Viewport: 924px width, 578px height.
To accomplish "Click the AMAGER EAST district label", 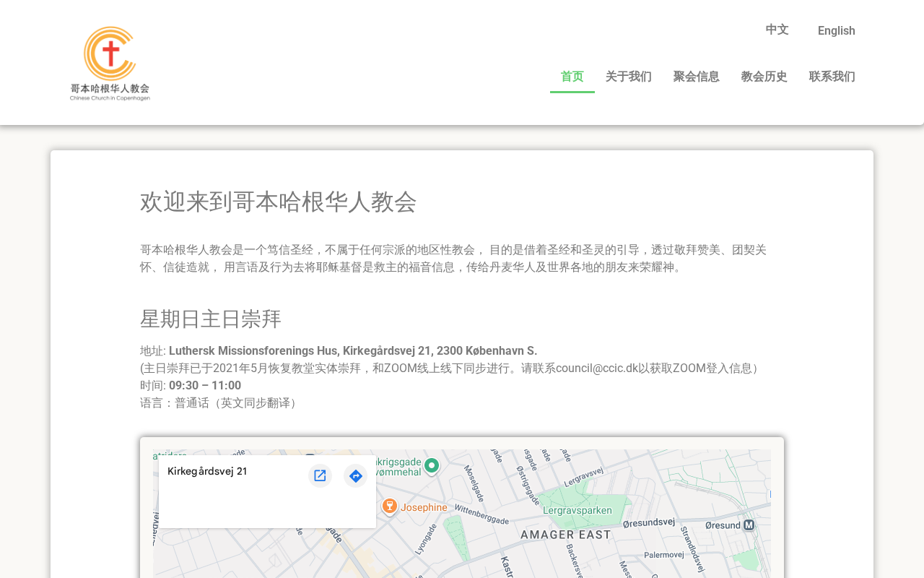I will pos(565,535).
